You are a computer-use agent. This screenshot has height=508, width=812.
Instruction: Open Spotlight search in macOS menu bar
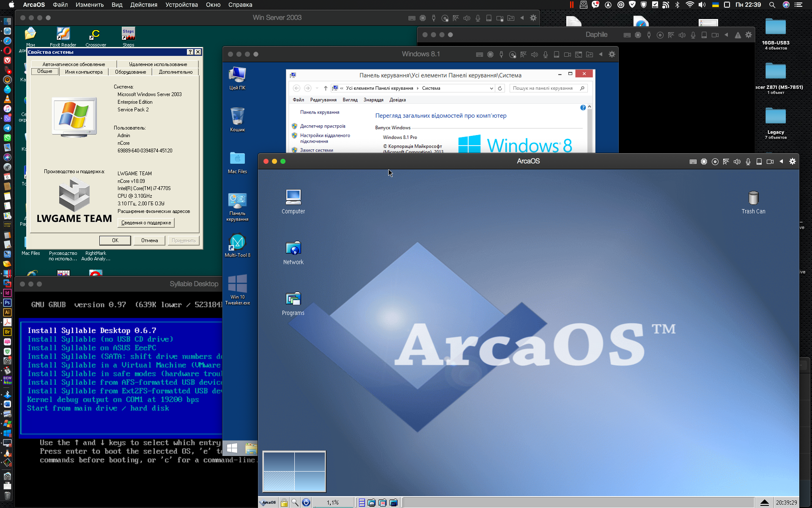[x=772, y=5]
